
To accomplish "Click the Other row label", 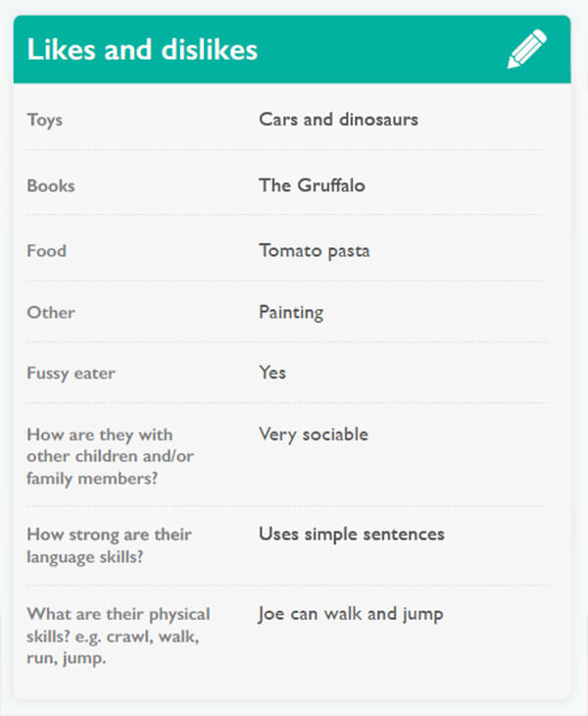I will (x=51, y=313).
